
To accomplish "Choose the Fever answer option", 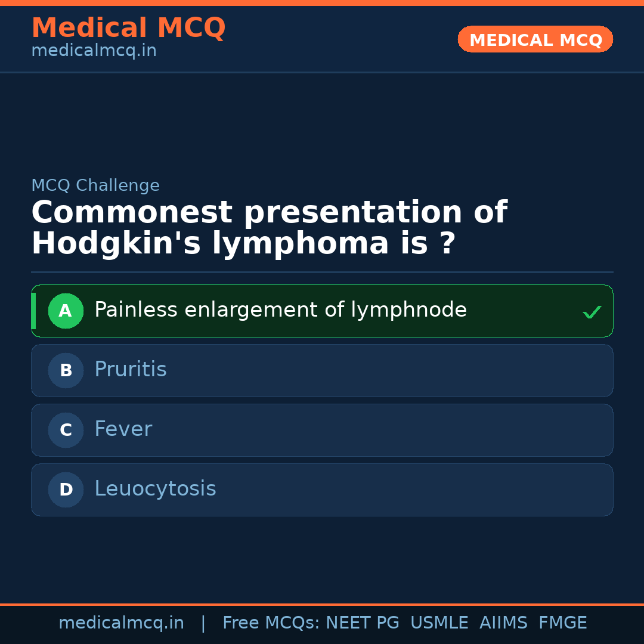I will [x=123, y=429].
